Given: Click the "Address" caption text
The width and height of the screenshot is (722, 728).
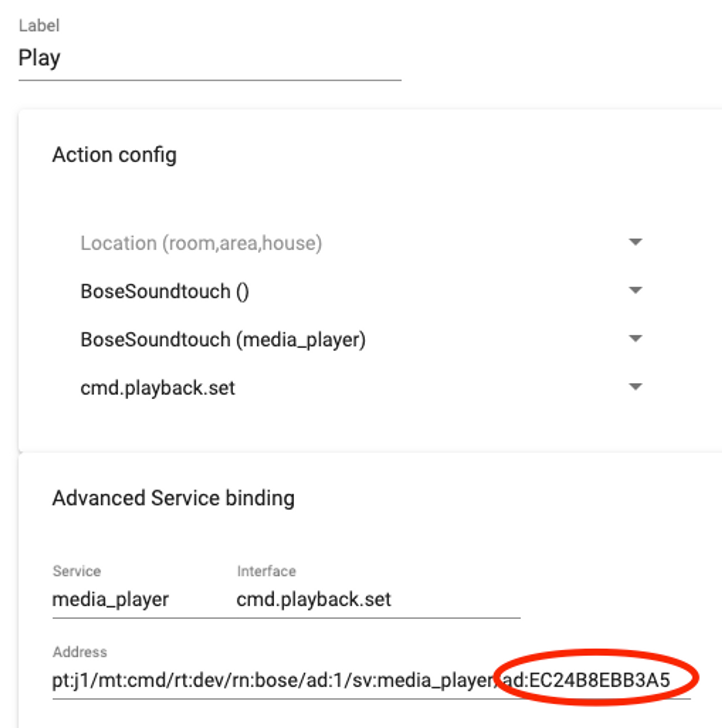Looking at the screenshot, I should tap(80, 652).
